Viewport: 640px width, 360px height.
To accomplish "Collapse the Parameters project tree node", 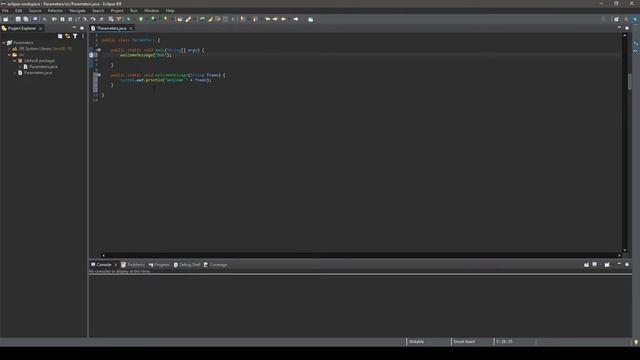I will (4, 42).
